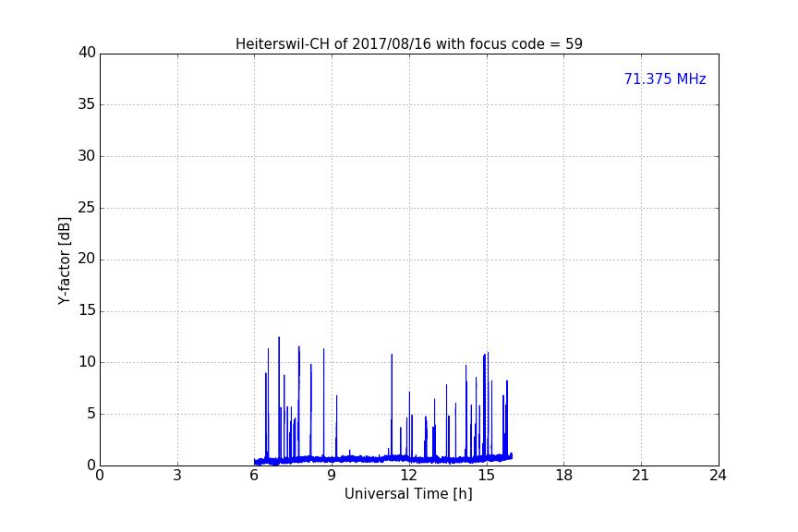Click the "Universal Time [h]" axis label
The height and width of the screenshot is (532, 798).
click(408, 494)
